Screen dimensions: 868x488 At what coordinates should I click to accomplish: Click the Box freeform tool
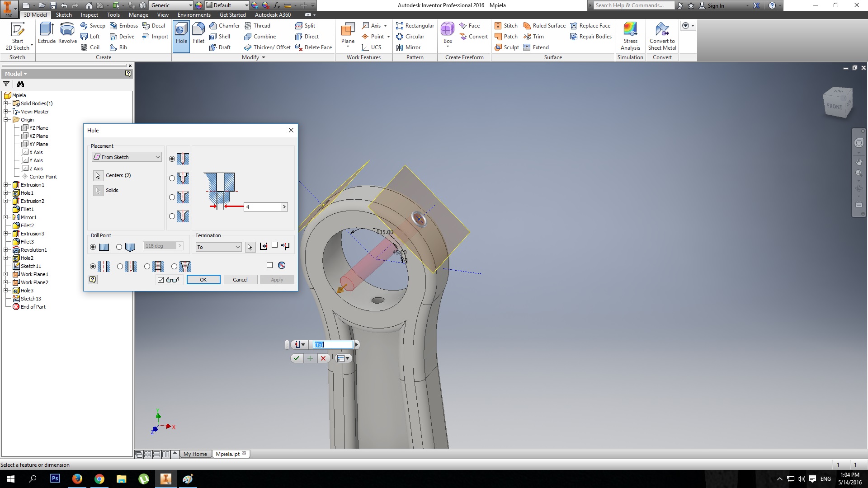pos(448,30)
